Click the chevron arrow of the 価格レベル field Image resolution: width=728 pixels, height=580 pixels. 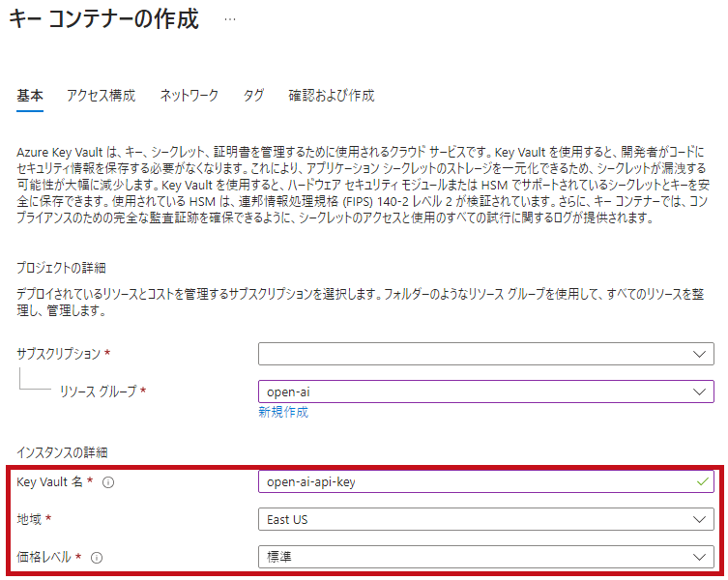[x=699, y=557]
